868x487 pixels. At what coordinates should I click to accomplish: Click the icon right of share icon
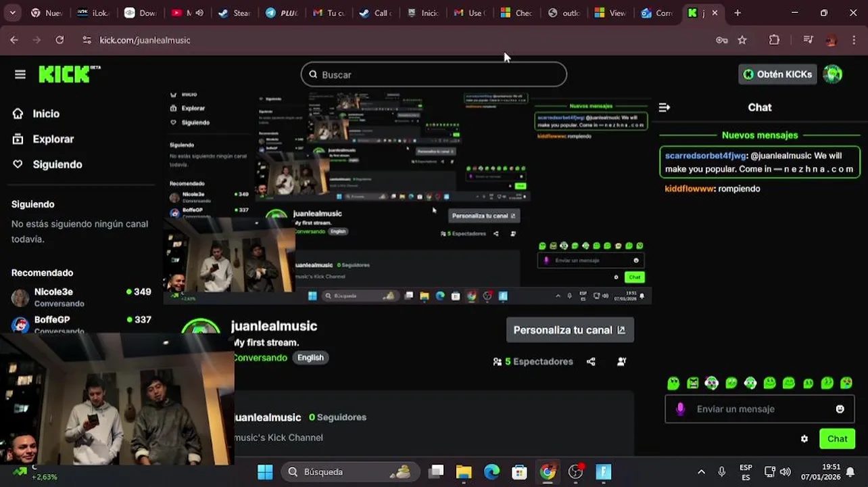pyautogui.click(x=622, y=361)
